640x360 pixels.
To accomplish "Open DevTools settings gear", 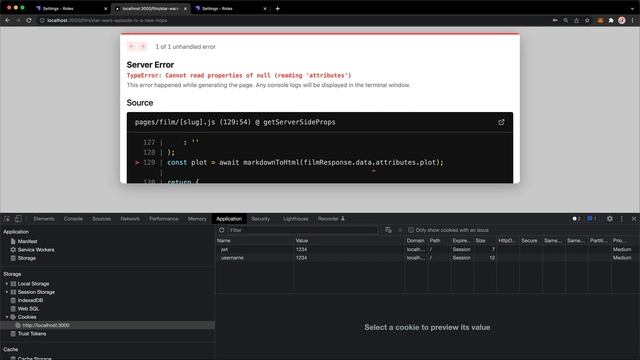I will [x=609, y=219].
